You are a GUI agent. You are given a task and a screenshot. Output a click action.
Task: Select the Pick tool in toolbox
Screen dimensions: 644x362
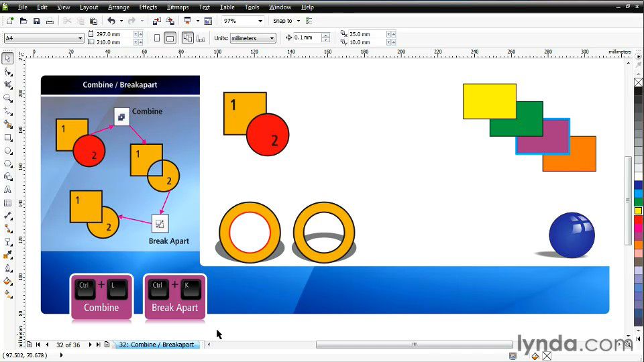tap(8, 59)
